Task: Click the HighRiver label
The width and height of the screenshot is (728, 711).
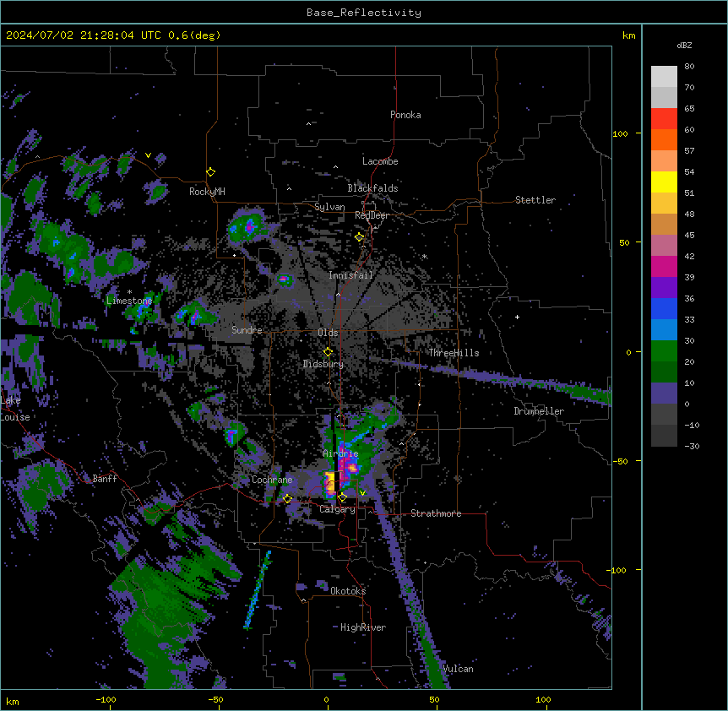Action: pos(363,627)
